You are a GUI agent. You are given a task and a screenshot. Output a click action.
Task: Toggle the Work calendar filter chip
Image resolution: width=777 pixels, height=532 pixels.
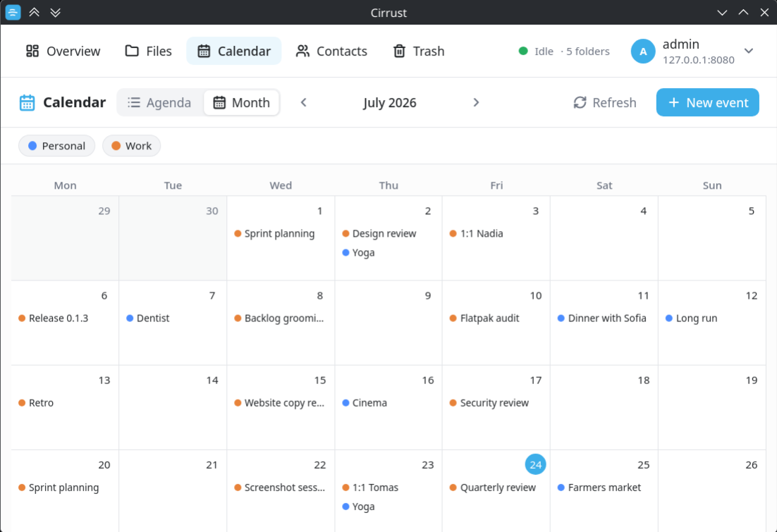(131, 146)
